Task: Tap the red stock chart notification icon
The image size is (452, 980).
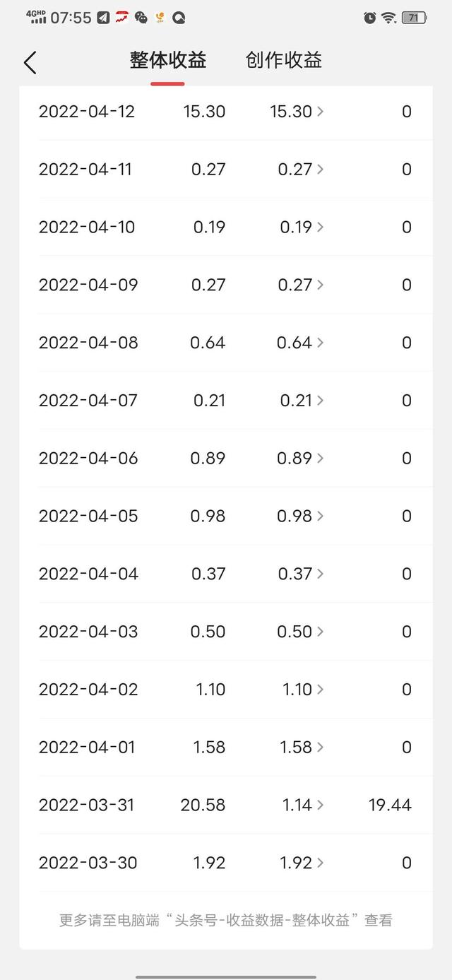Action: point(122,18)
